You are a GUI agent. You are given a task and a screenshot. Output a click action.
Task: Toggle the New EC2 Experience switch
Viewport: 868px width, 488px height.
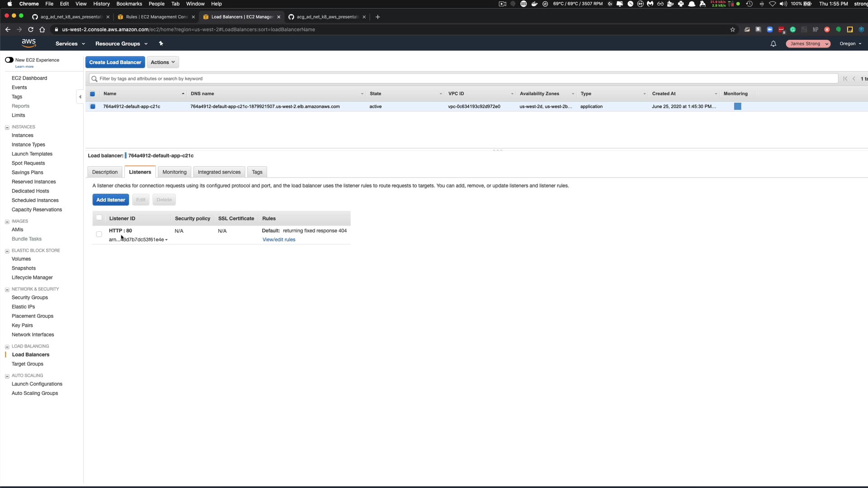[9, 60]
